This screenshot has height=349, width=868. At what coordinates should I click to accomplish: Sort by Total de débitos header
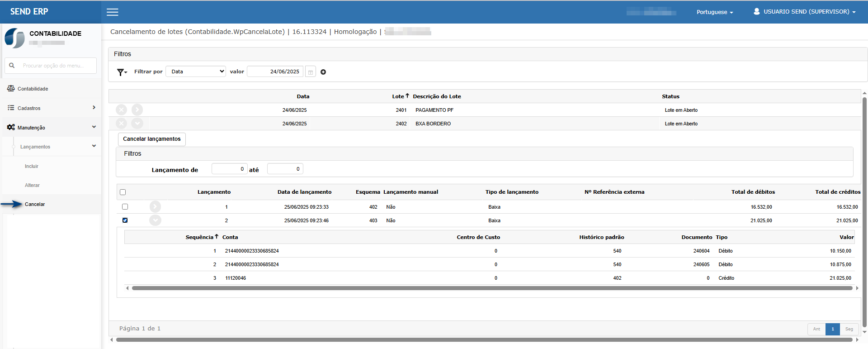pyautogui.click(x=753, y=192)
